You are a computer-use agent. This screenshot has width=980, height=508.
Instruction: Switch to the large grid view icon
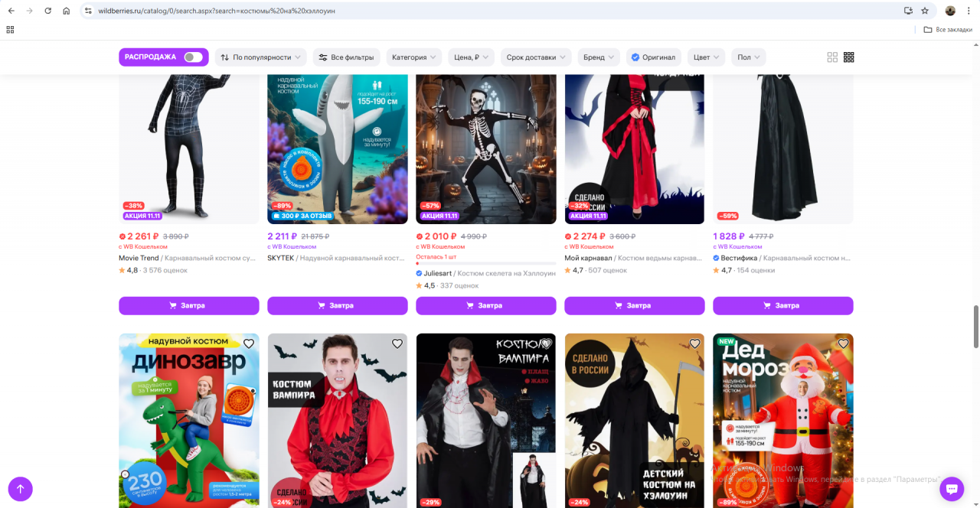(x=832, y=57)
